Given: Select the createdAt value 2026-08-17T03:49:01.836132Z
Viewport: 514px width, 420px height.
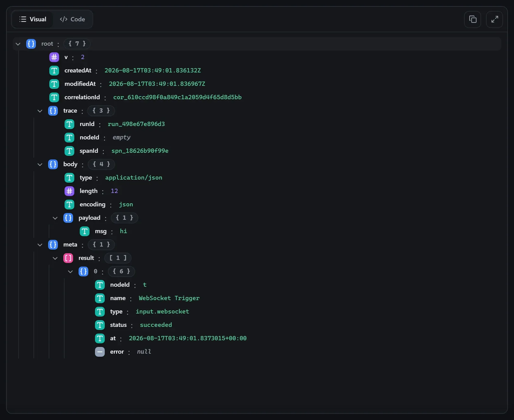Looking at the screenshot, I should [x=153, y=70].
